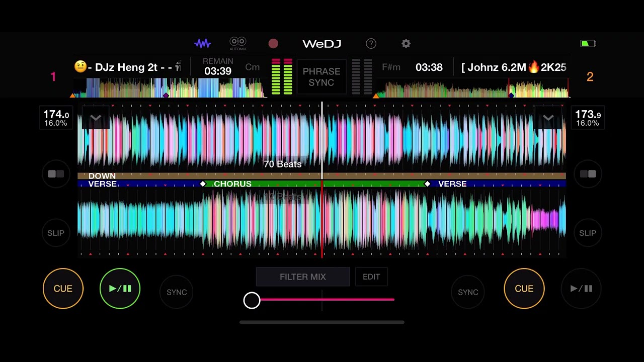Image resolution: width=644 pixels, height=362 pixels.
Task: Select deck number 2 label
Action: click(590, 77)
